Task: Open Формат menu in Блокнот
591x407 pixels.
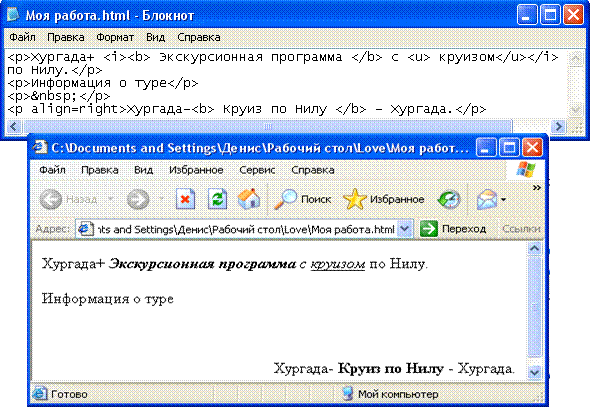Action: pyautogui.click(x=115, y=37)
